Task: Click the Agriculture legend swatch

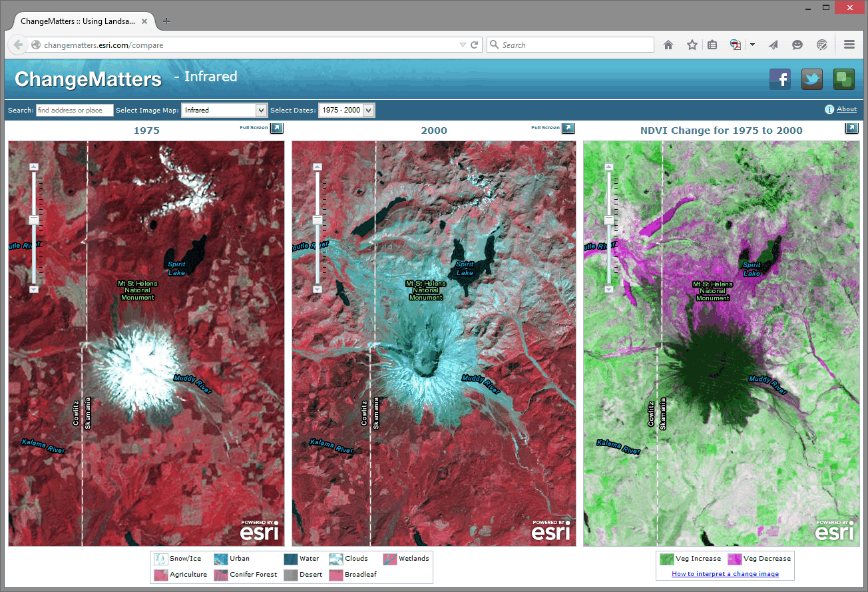Action: (x=160, y=574)
